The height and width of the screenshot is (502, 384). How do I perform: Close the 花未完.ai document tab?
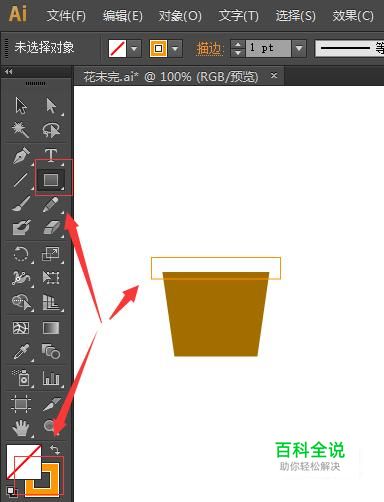(274, 76)
